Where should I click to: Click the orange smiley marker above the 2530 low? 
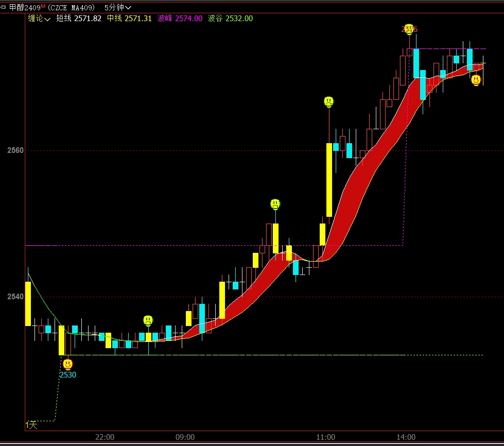(67, 364)
